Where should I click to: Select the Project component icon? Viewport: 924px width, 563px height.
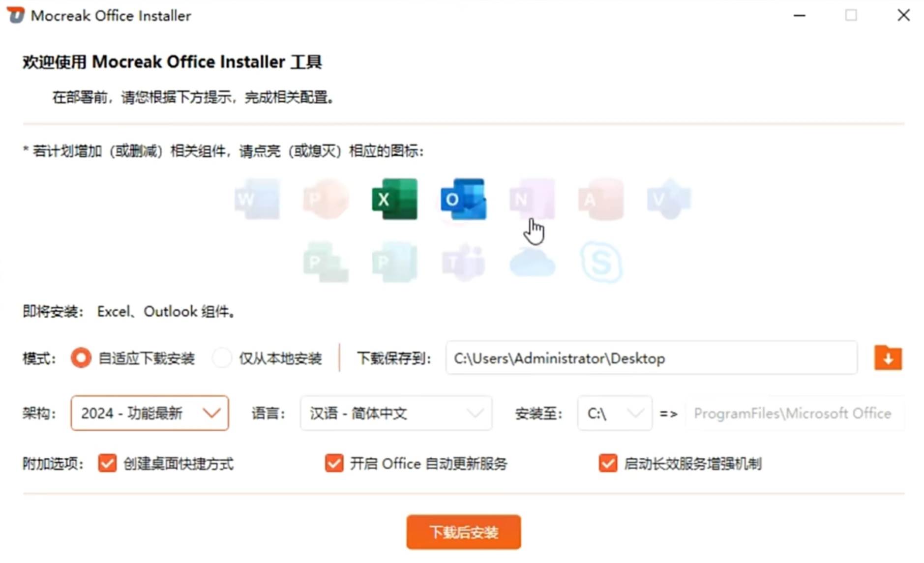[x=326, y=262]
